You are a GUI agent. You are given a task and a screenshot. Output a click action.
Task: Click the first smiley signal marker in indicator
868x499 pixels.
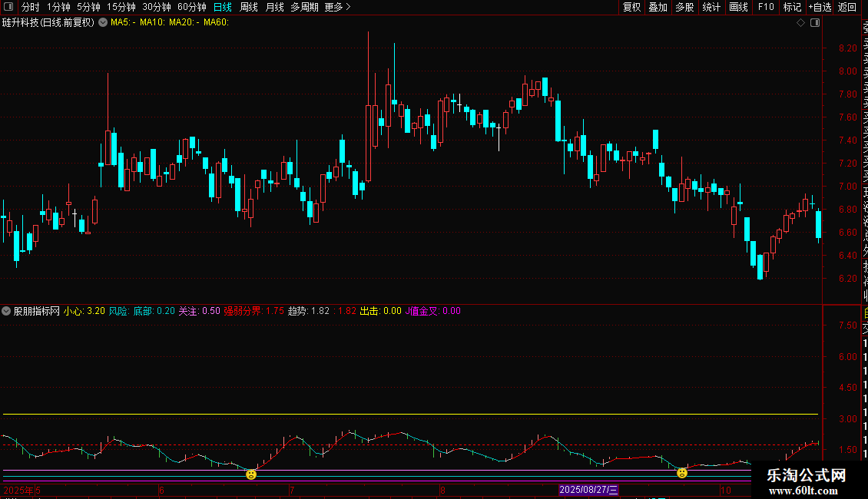click(x=251, y=474)
